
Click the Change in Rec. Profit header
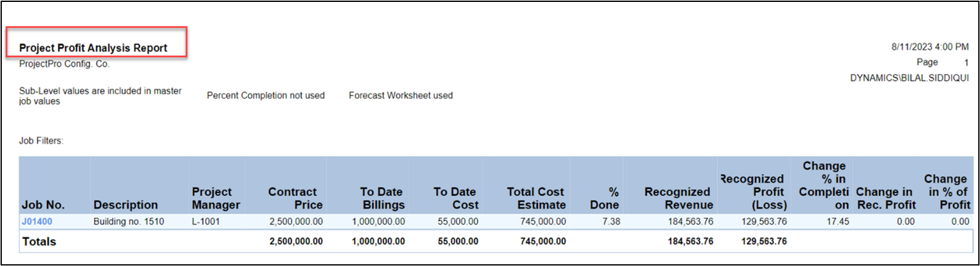tap(885, 199)
